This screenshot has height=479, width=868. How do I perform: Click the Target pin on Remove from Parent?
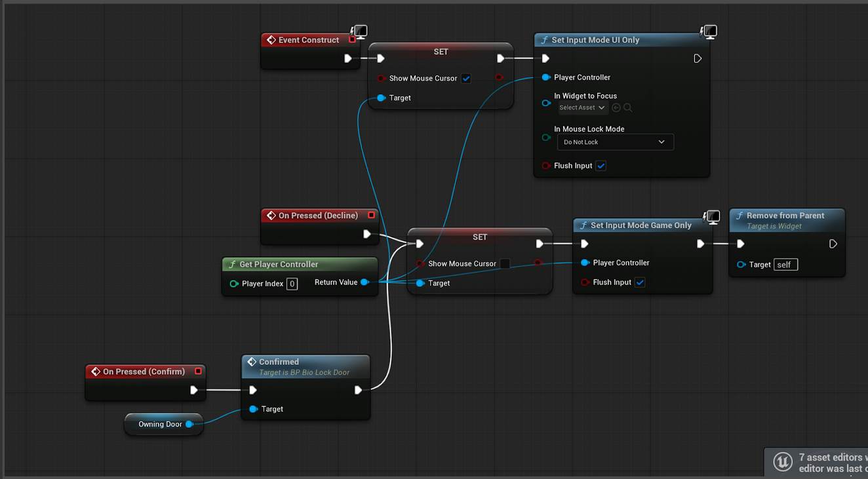(x=741, y=265)
